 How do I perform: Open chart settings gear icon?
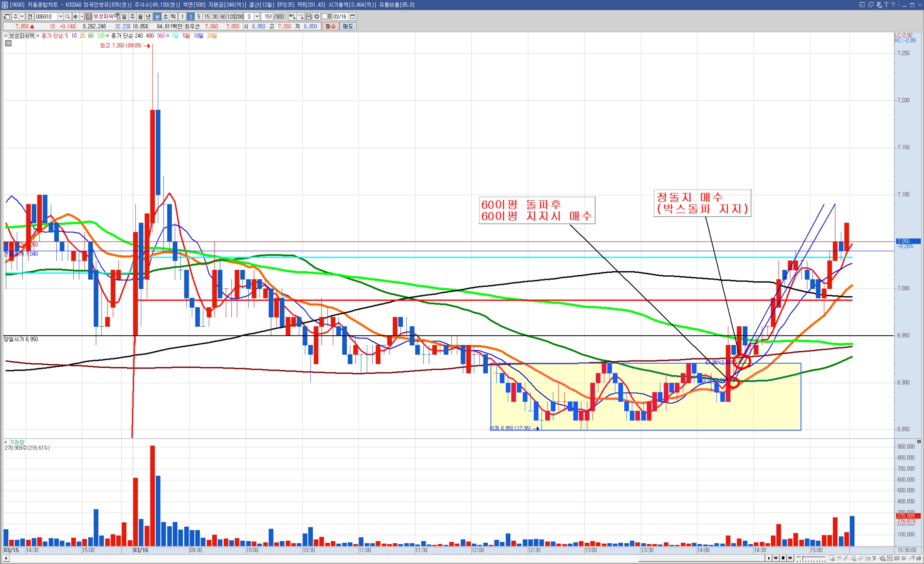point(317,17)
